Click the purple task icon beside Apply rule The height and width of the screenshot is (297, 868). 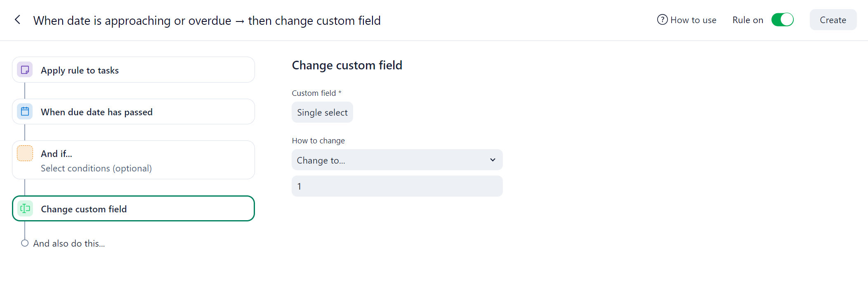click(25, 70)
